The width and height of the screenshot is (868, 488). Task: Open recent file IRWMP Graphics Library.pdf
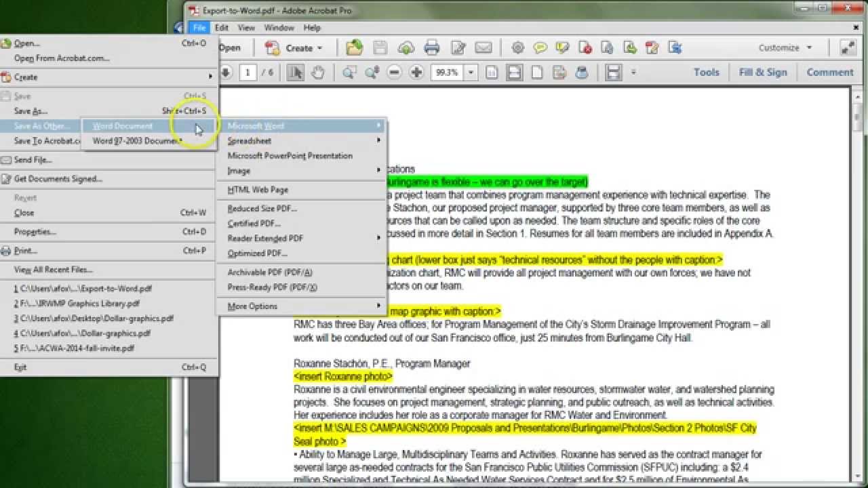[108, 303]
